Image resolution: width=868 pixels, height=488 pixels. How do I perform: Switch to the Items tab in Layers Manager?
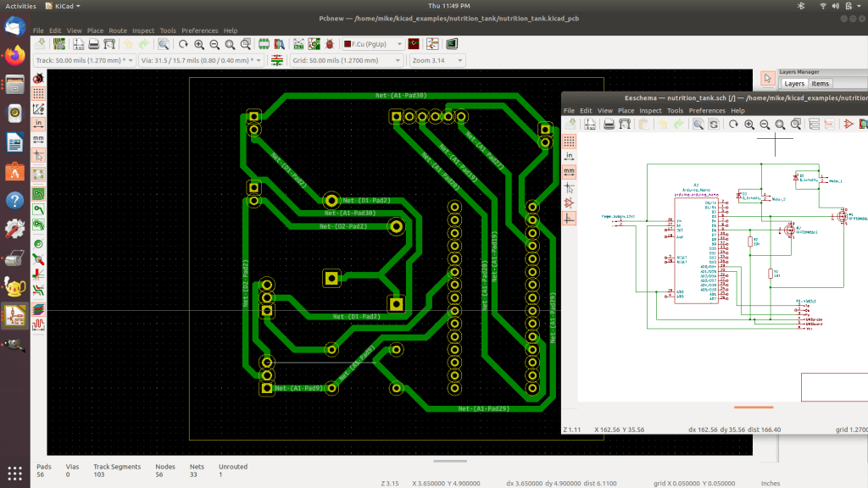pos(820,84)
